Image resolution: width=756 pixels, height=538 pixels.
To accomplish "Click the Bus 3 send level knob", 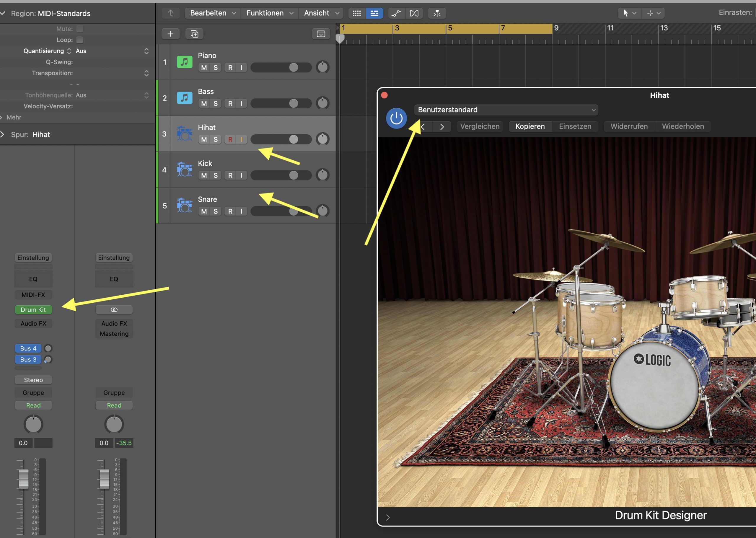I will (48, 359).
